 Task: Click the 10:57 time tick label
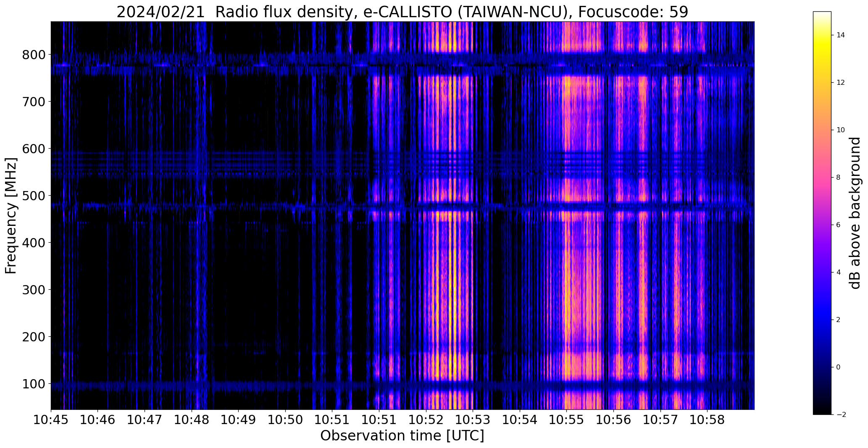click(660, 420)
